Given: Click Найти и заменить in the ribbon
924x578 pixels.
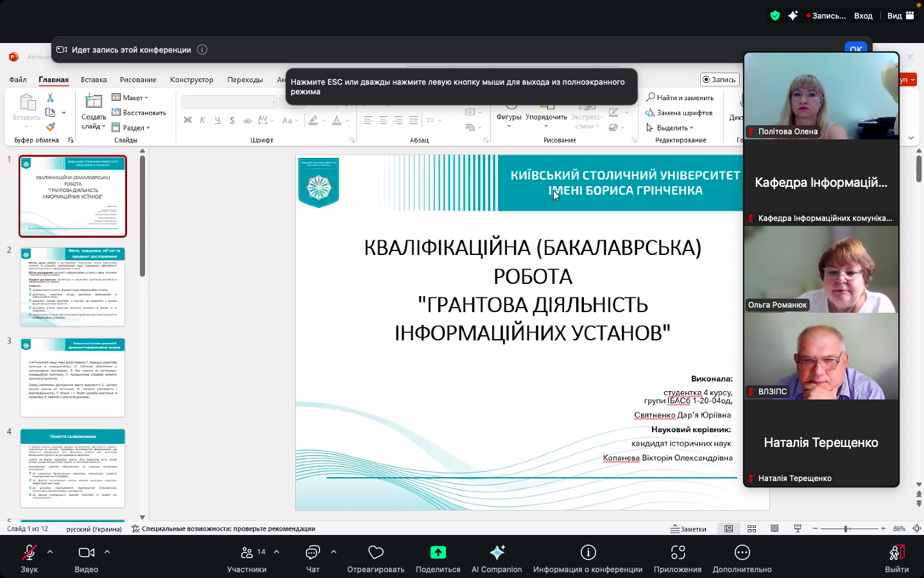Looking at the screenshot, I should (680, 98).
